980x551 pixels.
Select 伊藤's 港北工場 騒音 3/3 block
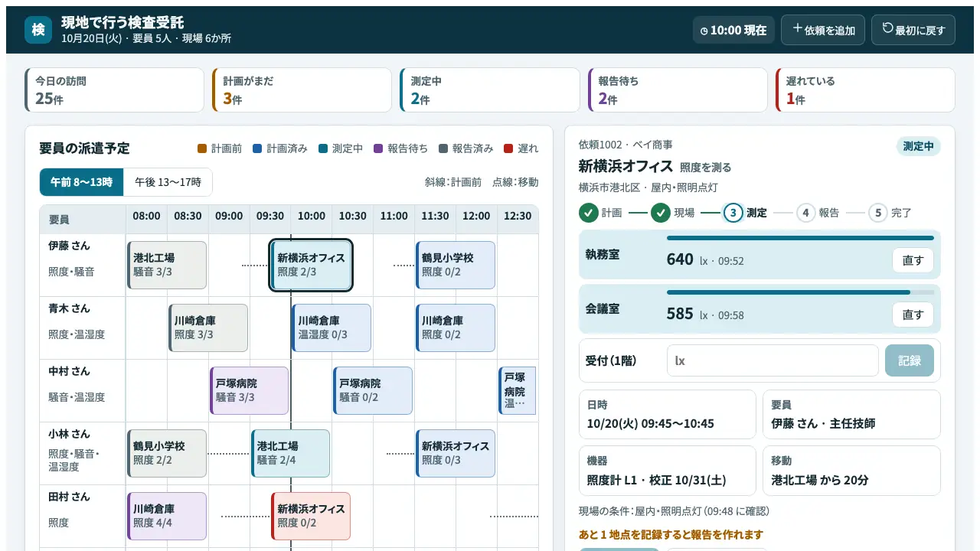click(167, 266)
